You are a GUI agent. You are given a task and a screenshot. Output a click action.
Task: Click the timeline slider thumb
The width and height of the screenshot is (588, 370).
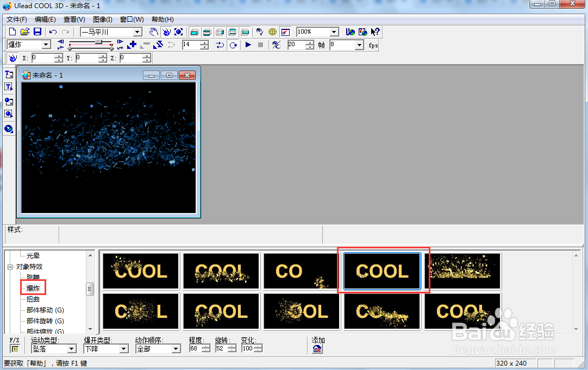point(98,42)
